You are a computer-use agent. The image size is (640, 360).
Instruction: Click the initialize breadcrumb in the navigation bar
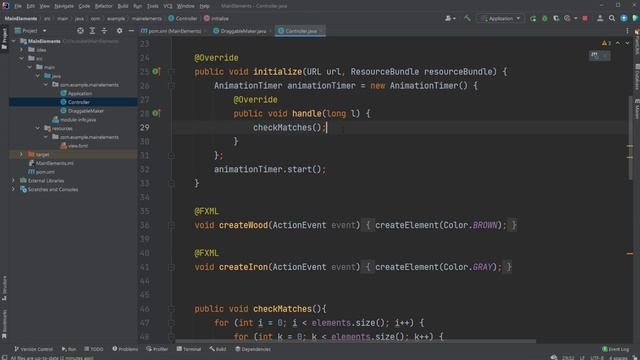pyautogui.click(x=216, y=18)
